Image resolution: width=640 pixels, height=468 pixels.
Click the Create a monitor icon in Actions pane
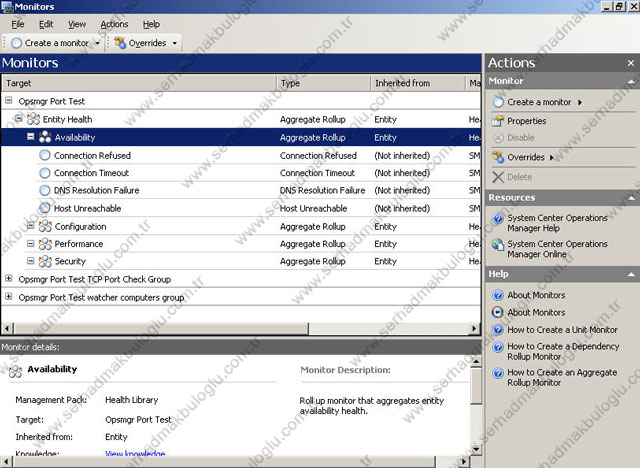tap(498, 102)
